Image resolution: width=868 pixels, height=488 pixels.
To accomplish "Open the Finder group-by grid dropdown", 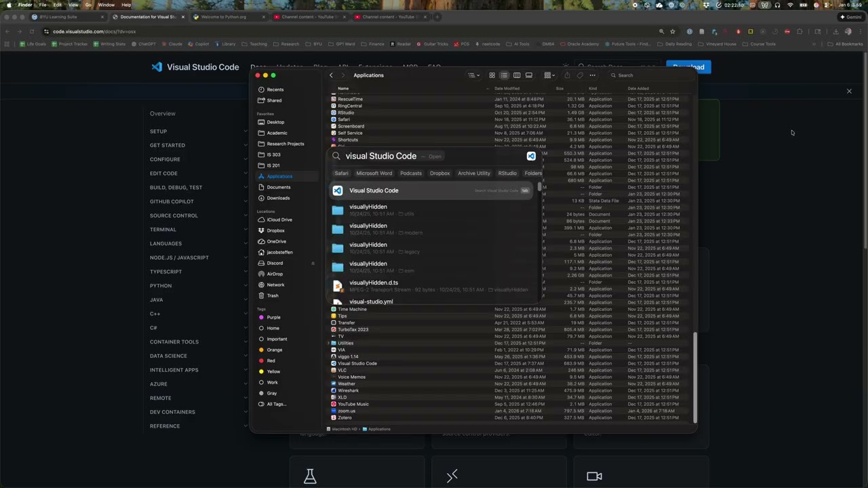I will pos(549,75).
